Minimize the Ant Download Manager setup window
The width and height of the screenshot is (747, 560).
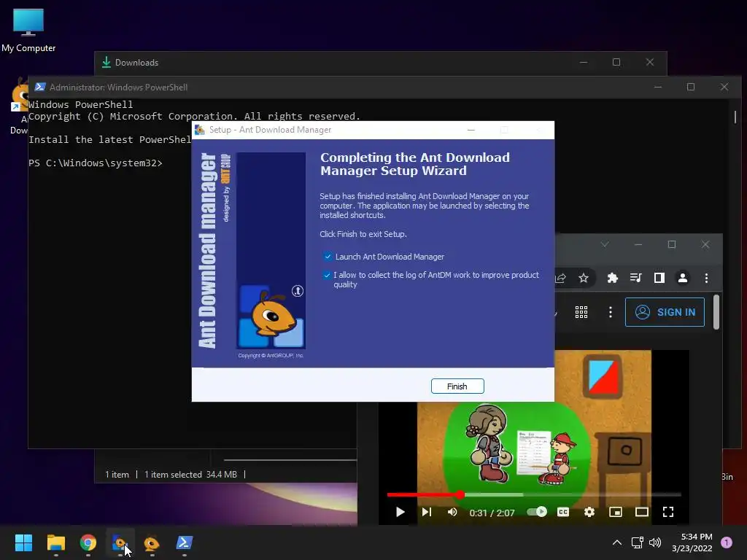pos(471,130)
